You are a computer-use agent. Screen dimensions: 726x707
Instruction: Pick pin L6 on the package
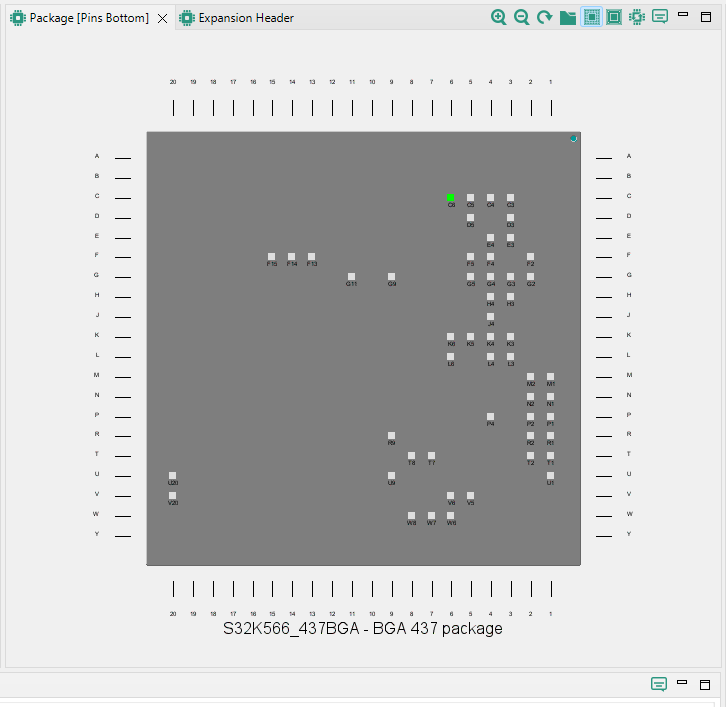pos(451,357)
